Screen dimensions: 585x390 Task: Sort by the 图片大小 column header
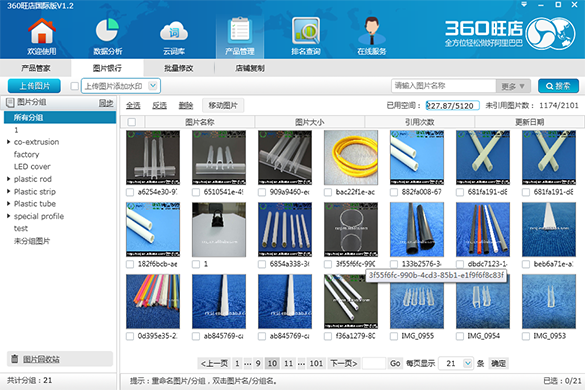click(310, 122)
